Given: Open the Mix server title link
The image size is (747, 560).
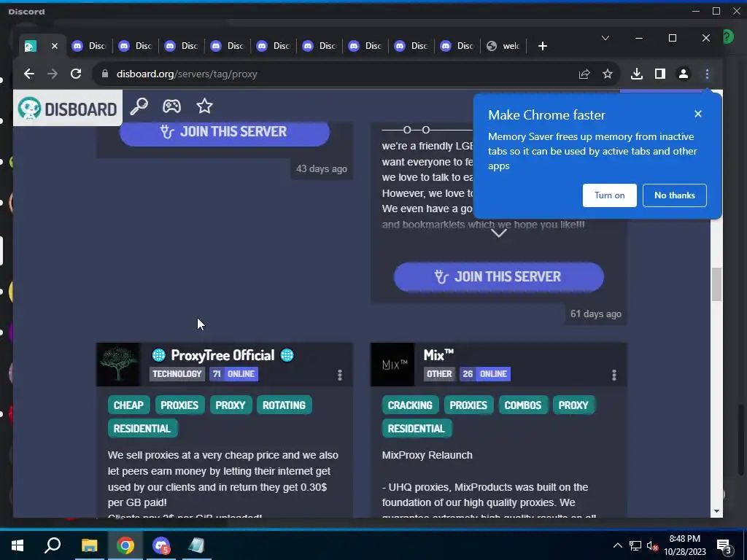Looking at the screenshot, I should pyautogui.click(x=438, y=355).
